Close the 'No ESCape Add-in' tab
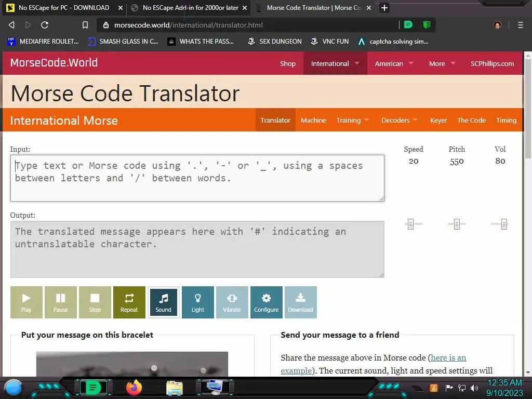The width and height of the screenshot is (532, 399). pos(245,7)
